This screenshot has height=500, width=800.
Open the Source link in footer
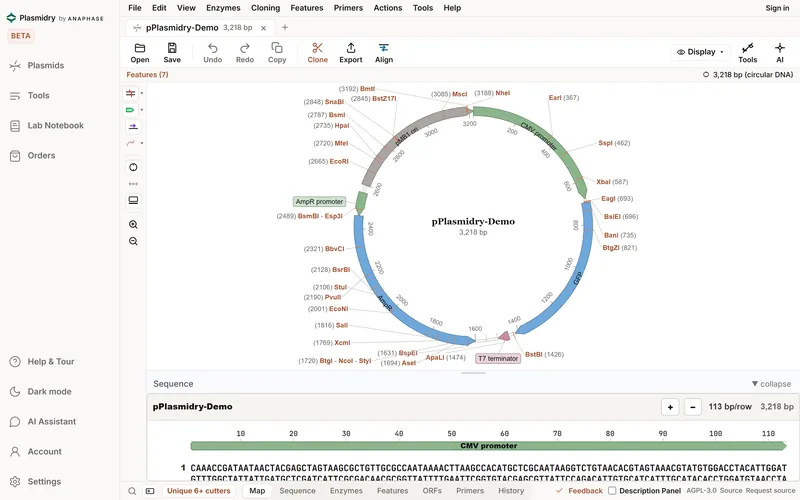731,491
